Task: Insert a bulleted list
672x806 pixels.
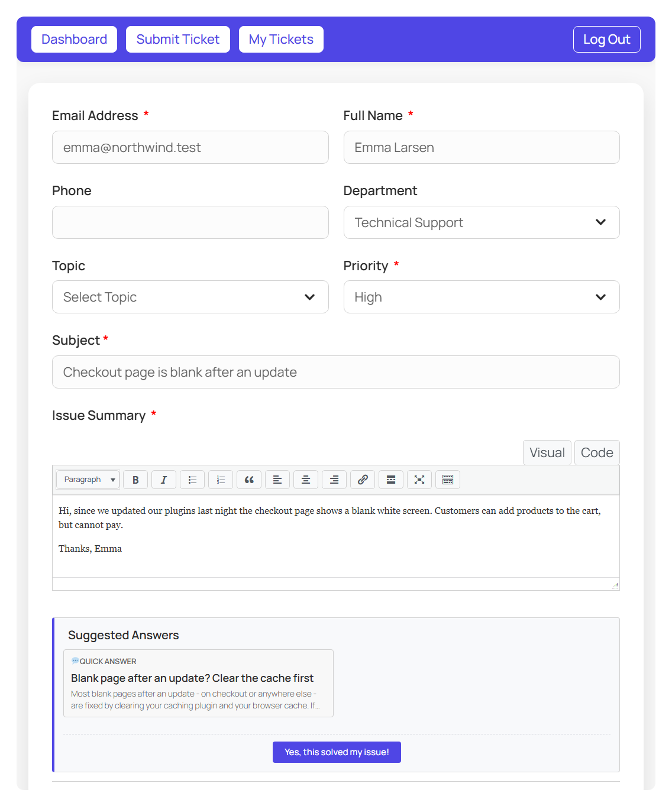Action: (x=192, y=480)
